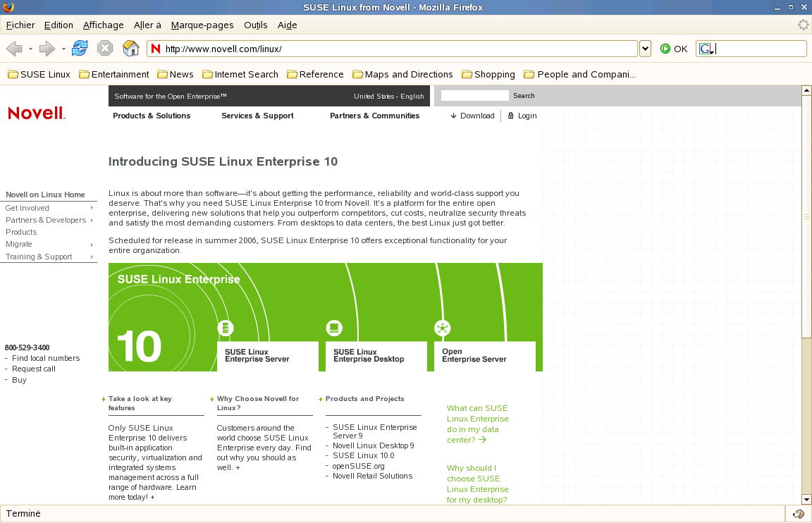Open the Outils menu
Image resolution: width=812 pixels, height=523 pixels.
[x=256, y=25]
